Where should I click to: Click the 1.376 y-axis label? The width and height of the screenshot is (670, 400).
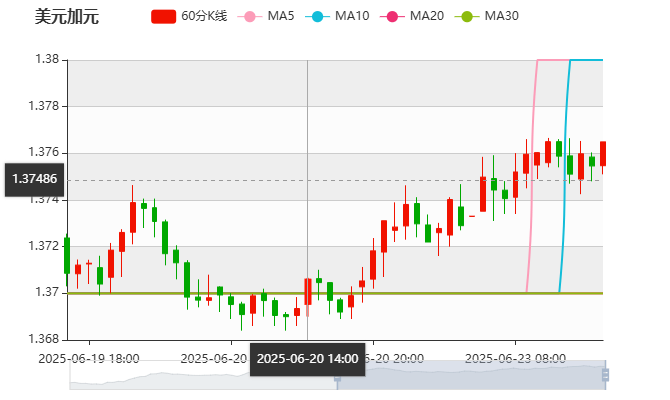coord(44,152)
